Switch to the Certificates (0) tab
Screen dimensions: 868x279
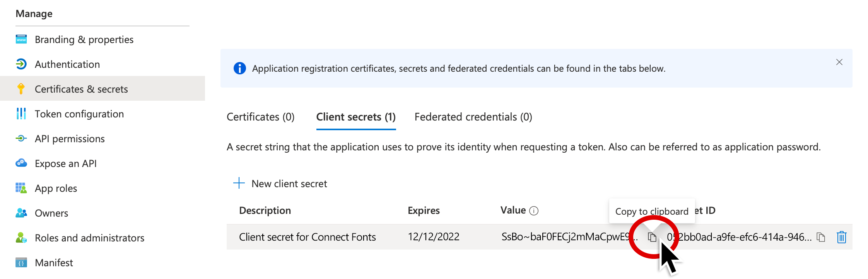point(260,117)
